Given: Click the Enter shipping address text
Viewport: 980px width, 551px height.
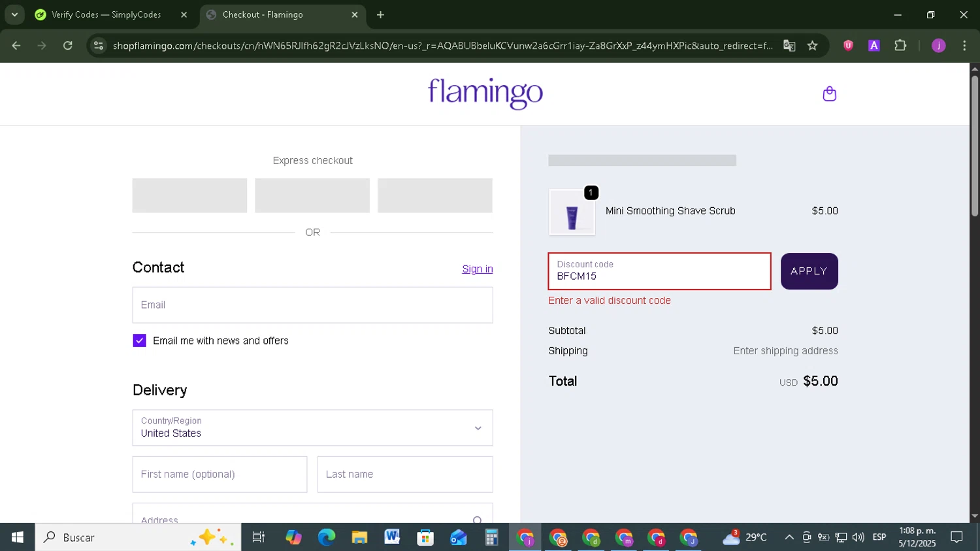Looking at the screenshot, I should (x=785, y=351).
